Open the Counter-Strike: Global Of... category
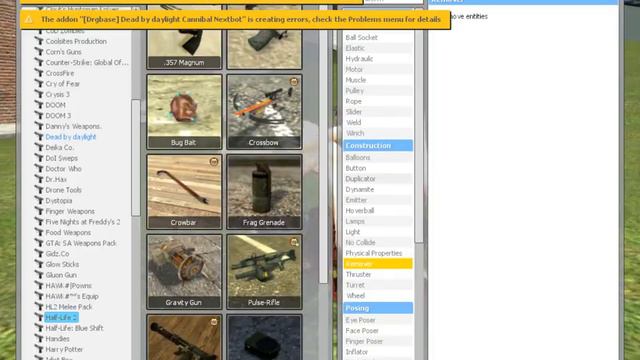Viewport: 640px width, 360px height. tap(87, 62)
